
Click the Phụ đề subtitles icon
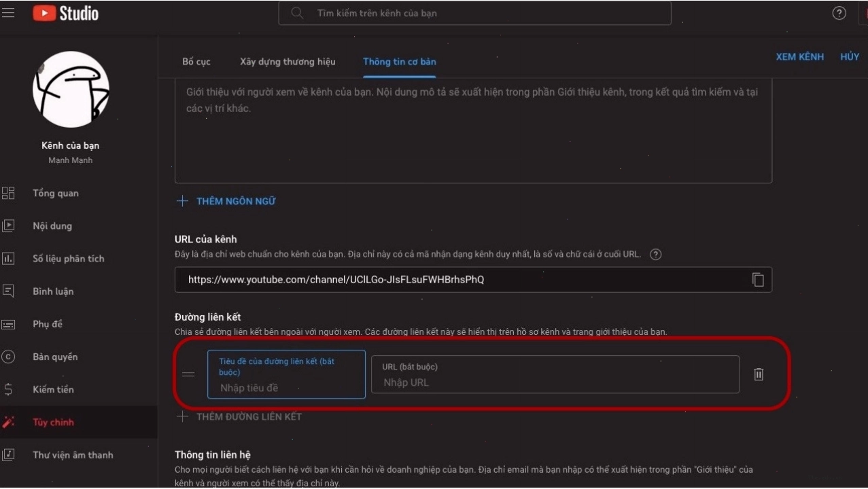coord(8,324)
